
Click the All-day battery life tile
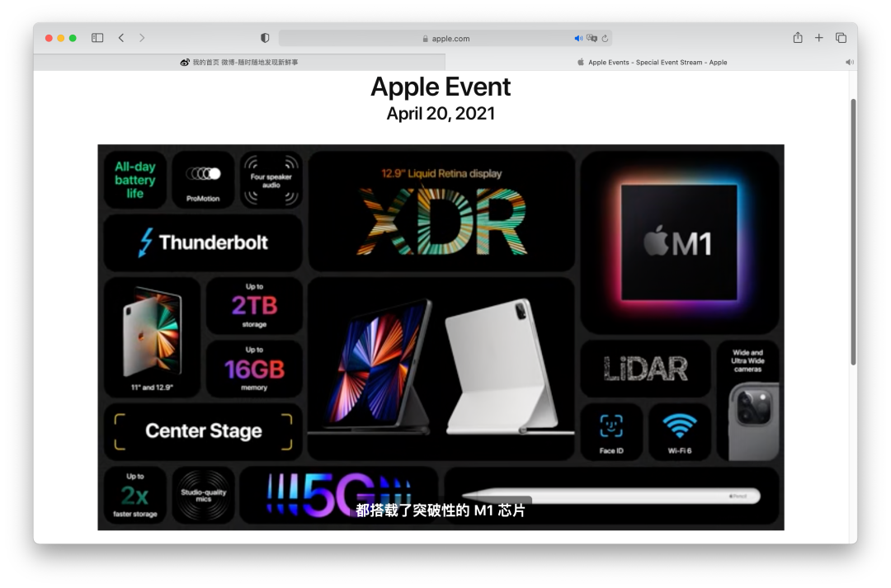coord(134,180)
